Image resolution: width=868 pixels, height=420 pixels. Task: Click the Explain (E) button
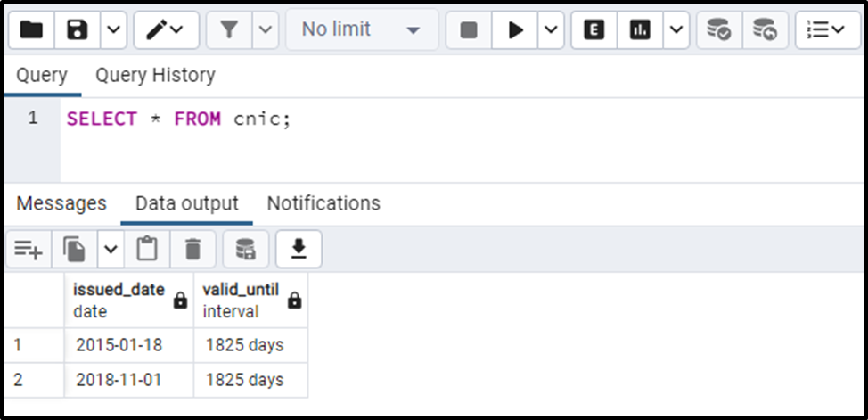(594, 30)
